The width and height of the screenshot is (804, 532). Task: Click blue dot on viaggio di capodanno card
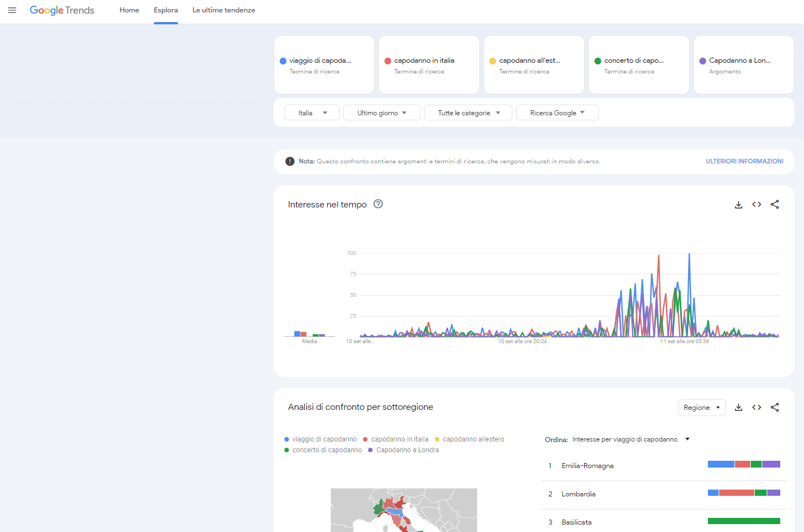(x=283, y=61)
